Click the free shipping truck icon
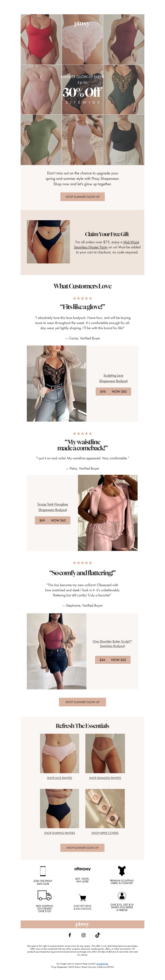This screenshot has width=165, height=980. click(x=44, y=896)
